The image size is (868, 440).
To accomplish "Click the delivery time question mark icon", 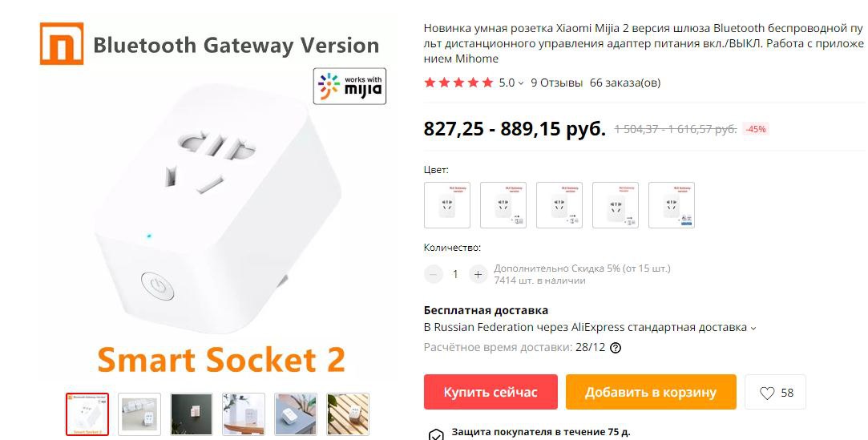I will 615,348.
